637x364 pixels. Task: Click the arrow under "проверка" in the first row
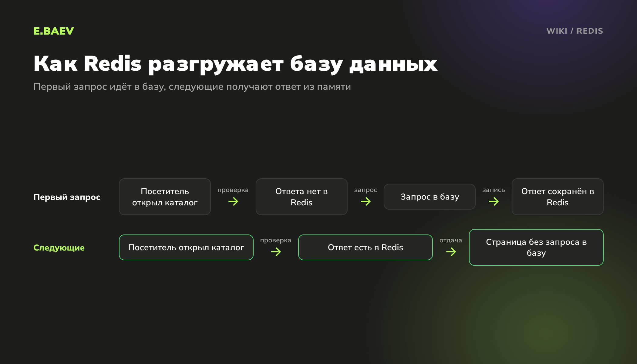coord(233,201)
